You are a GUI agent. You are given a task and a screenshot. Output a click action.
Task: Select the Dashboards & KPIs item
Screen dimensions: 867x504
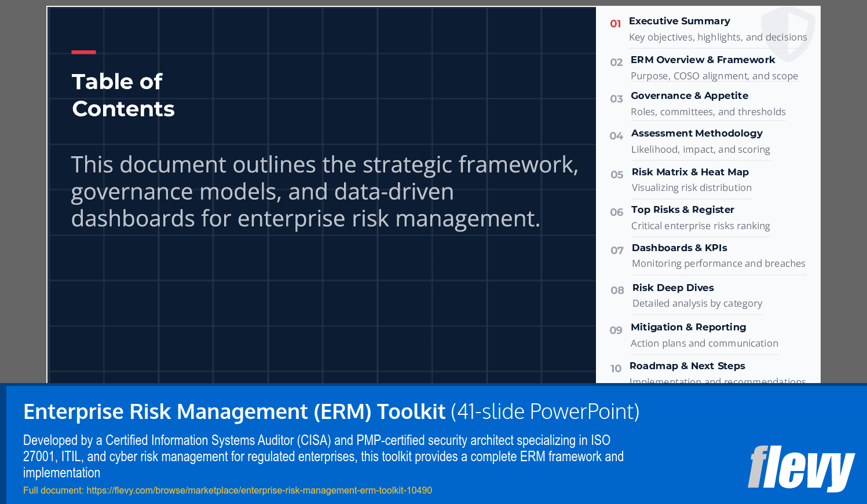click(x=679, y=248)
